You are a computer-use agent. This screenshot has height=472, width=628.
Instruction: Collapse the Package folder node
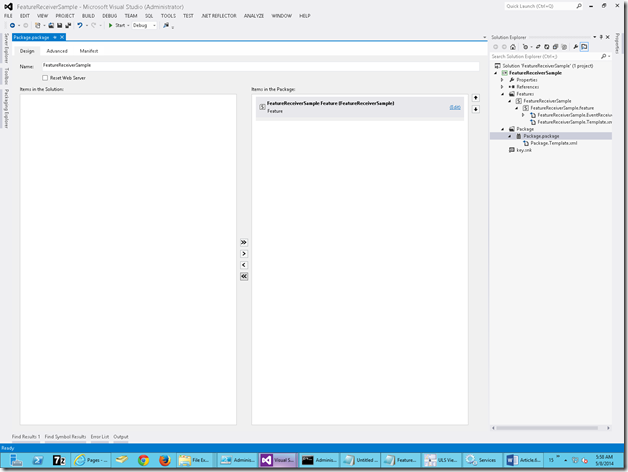503,129
